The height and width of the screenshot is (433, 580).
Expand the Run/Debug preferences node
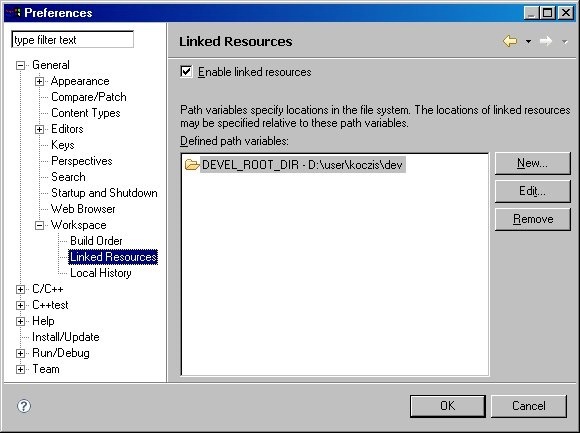[x=21, y=353]
